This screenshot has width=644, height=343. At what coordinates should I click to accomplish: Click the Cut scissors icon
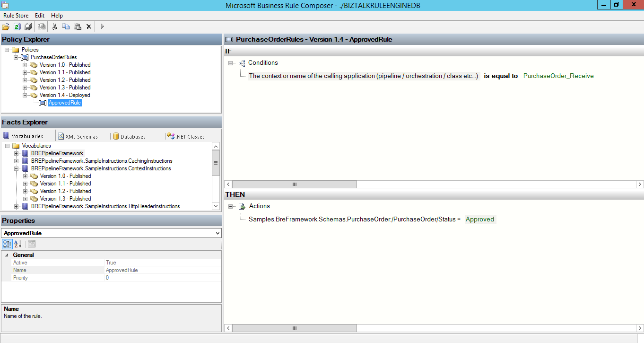(x=55, y=26)
